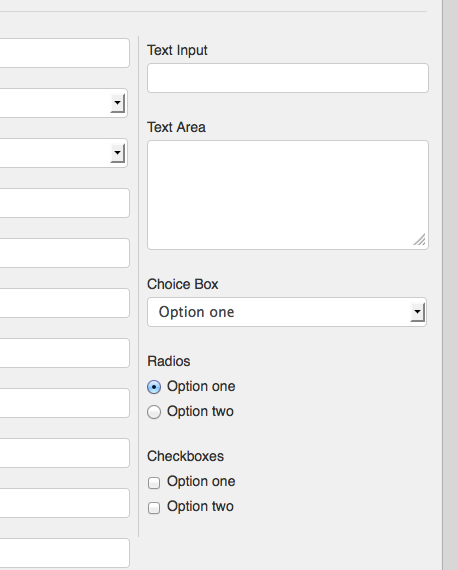Click the vertical scrollbar at window edge

coord(450,285)
